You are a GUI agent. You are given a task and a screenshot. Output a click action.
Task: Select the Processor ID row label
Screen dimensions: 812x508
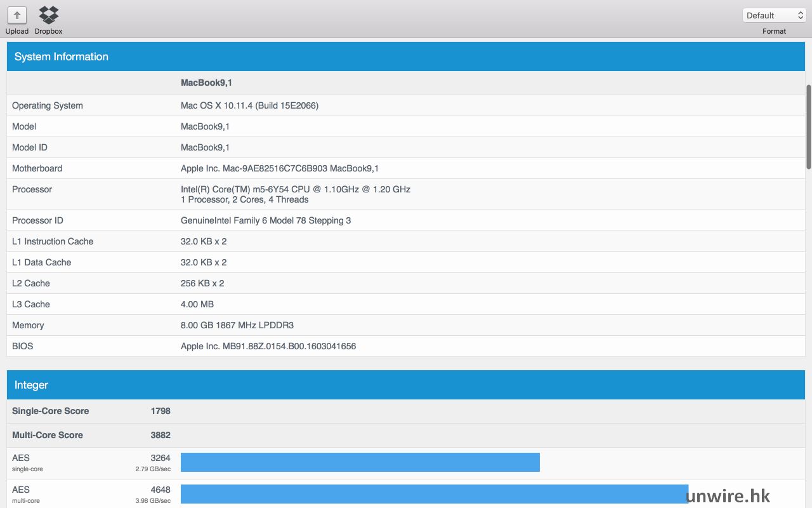pos(37,220)
